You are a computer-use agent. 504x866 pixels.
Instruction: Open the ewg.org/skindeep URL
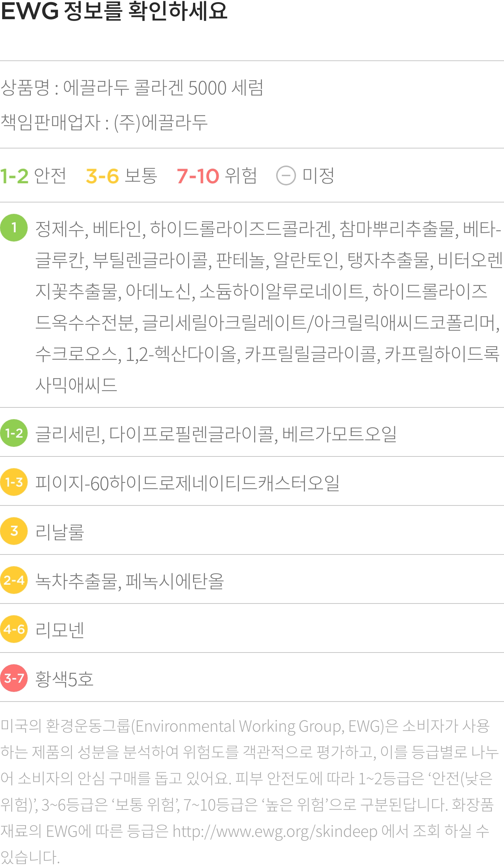(275, 832)
